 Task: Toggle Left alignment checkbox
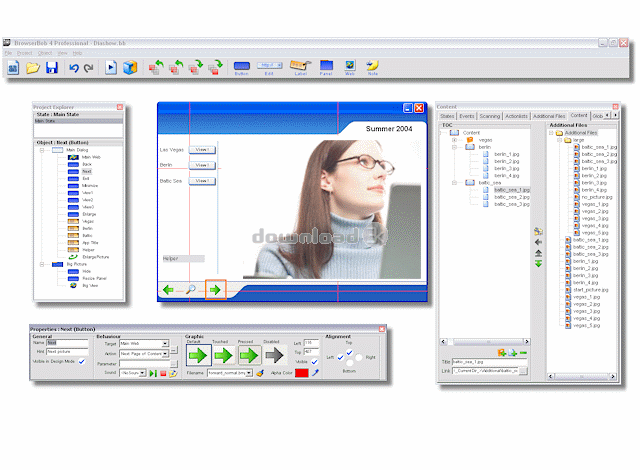tap(340, 357)
